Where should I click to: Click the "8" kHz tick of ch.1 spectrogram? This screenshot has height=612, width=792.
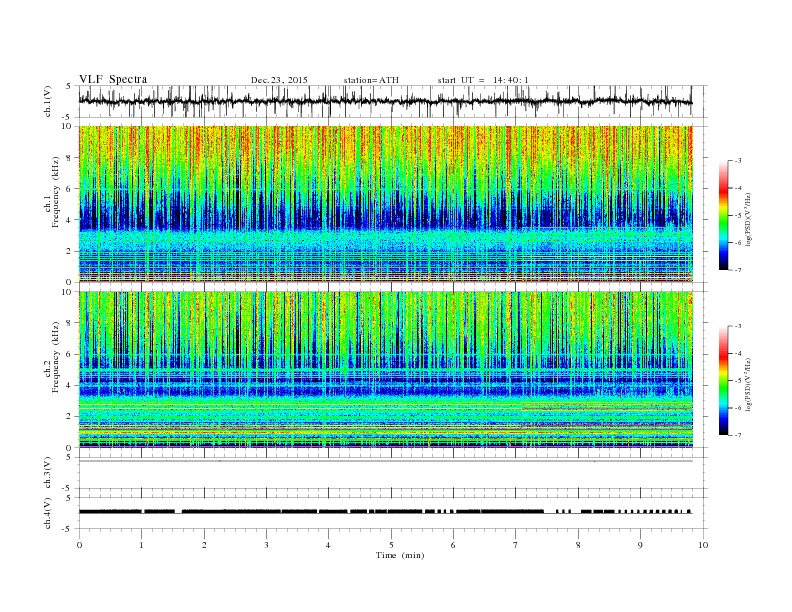coord(69,158)
